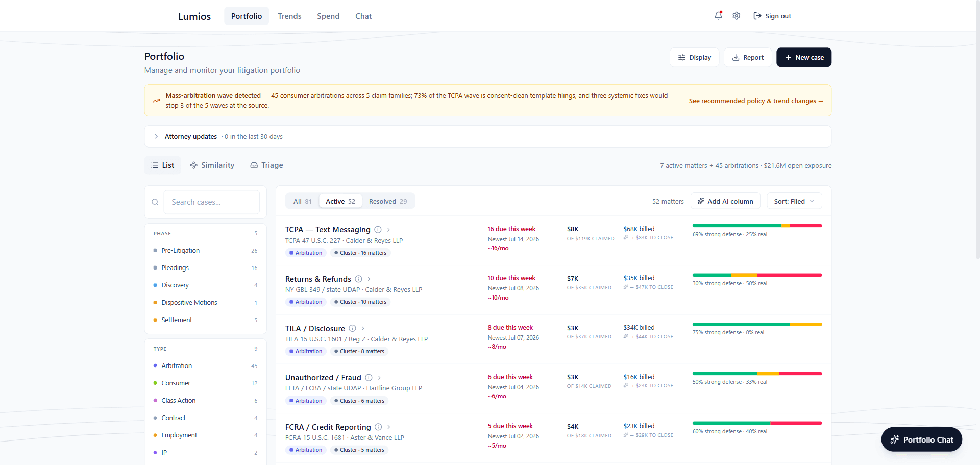Open info icon for TCPA — Text Messaging
Image resolution: width=980 pixels, height=465 pixels.
pyautogui.click(x=378, y=230)
